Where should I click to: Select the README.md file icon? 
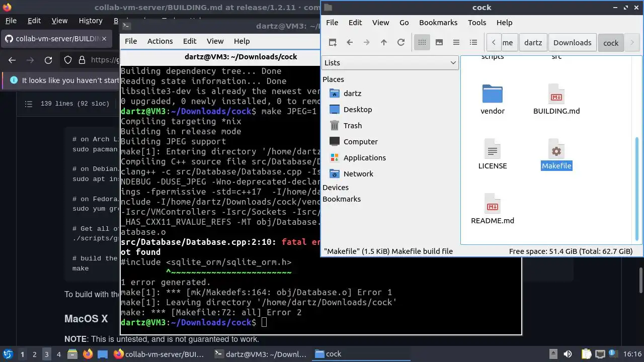pyautogui.click(x=493, y=204)
